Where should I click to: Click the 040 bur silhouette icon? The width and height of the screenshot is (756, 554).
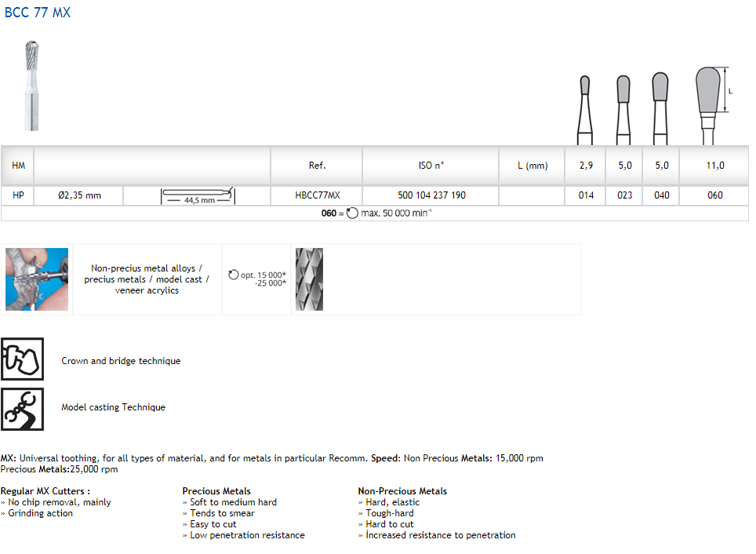660,107
